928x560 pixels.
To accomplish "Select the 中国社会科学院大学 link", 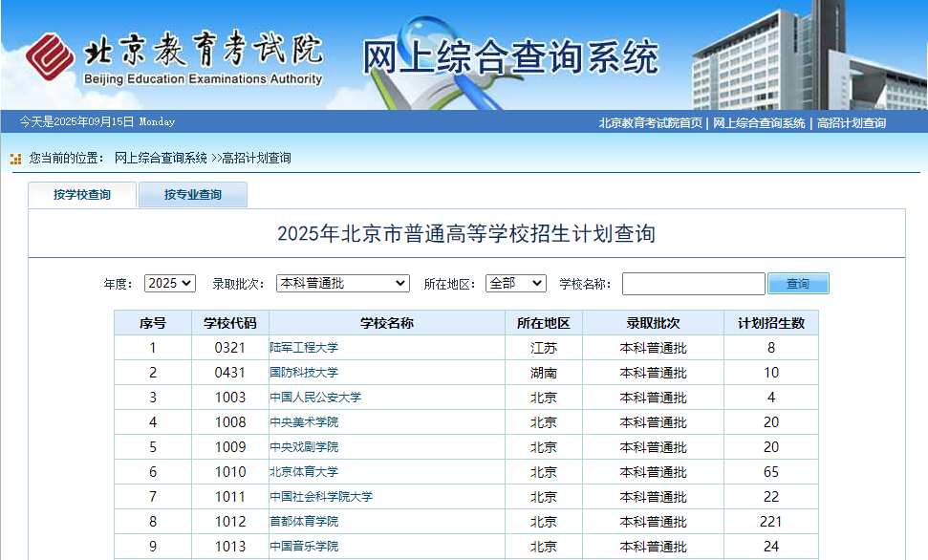I will (x=321, y=497).
